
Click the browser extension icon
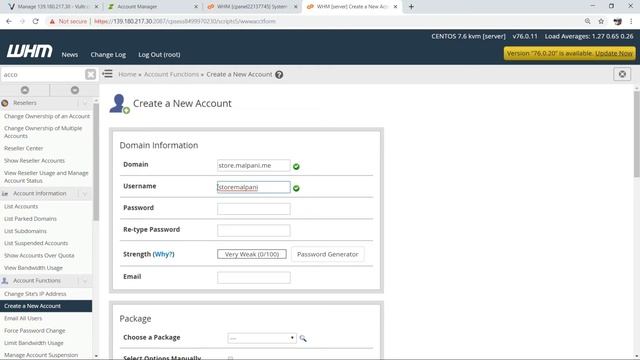click(618, 21)
